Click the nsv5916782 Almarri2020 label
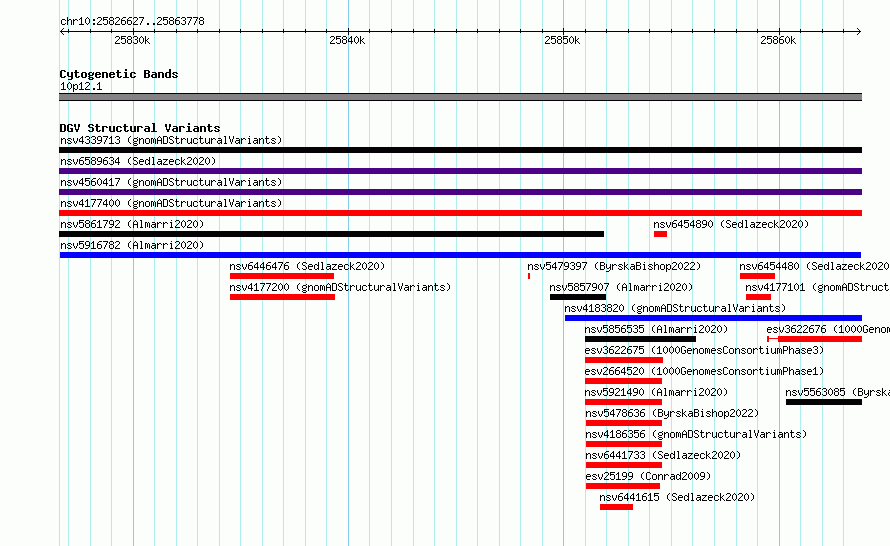This screenshot has height=546, width=890. click(x=132, y=245)
